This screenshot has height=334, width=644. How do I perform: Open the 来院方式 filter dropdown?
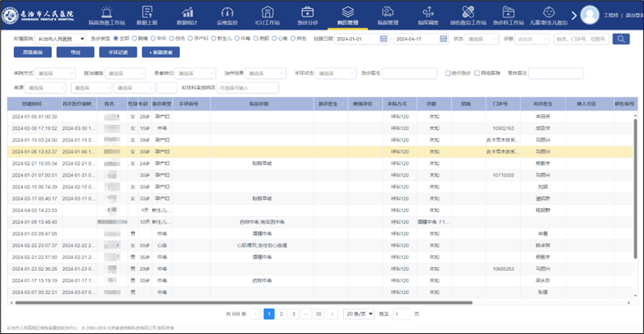55,73
